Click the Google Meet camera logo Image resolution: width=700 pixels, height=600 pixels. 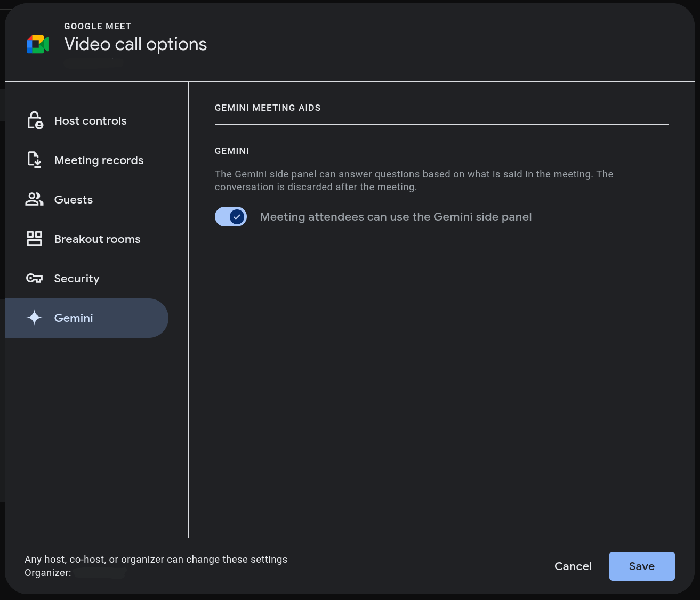pyautogui.click(x=37, y=44)
